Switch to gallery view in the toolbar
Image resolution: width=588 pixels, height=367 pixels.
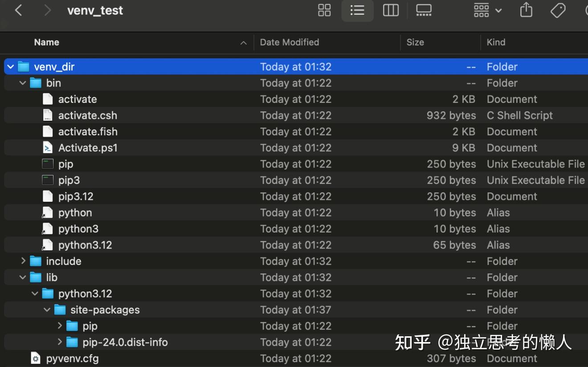[424, 10]
